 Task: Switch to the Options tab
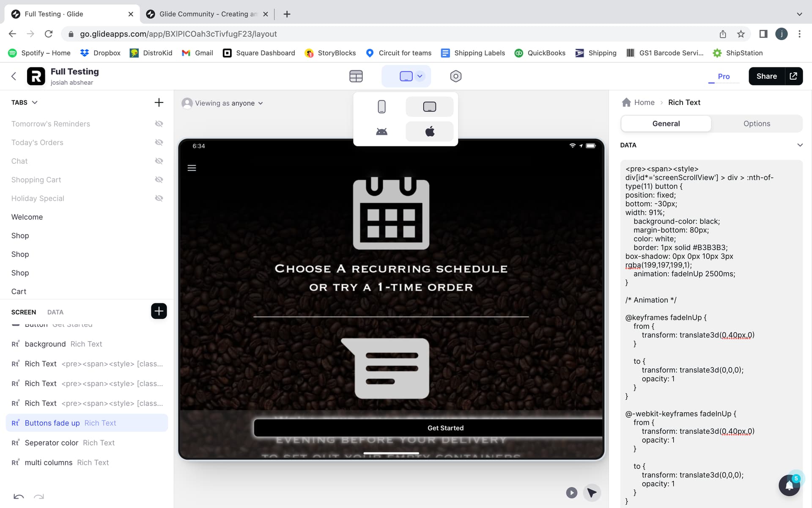pyautogui.click(x=757, y=124)
